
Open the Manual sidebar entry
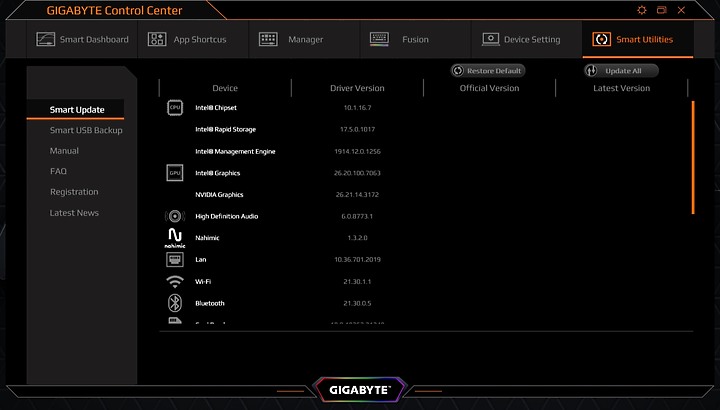pyautogui.click(x=64, y=151)
